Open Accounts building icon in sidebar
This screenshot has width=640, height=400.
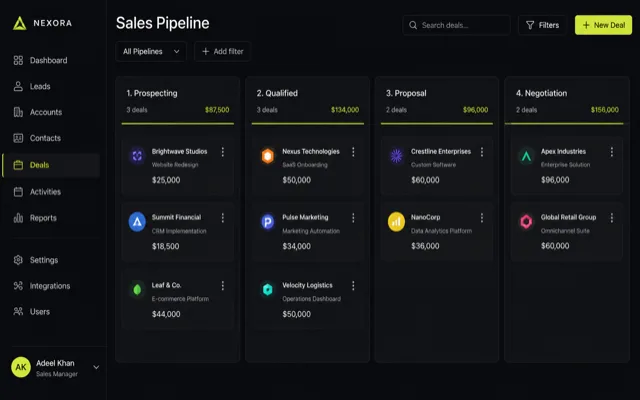[18, 112]
